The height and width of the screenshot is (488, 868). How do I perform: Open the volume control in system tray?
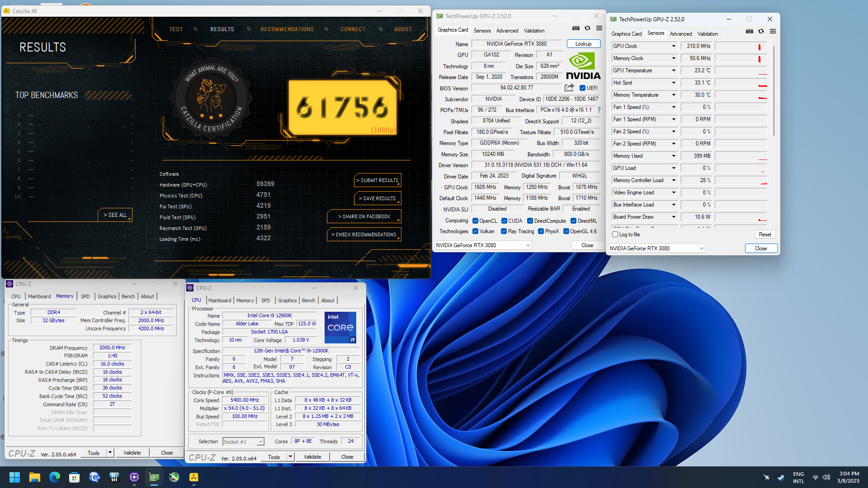click(826, 477)
